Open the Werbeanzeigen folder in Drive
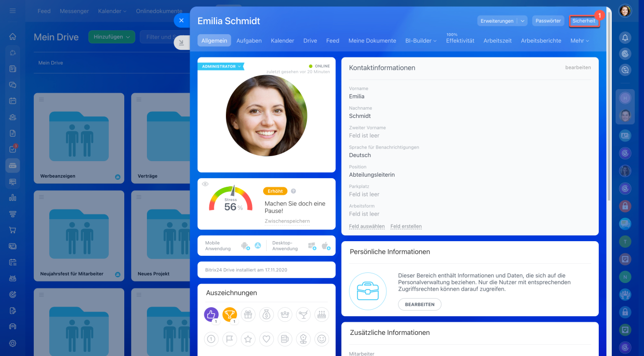 pyautogui.click(x=79, y=137)
